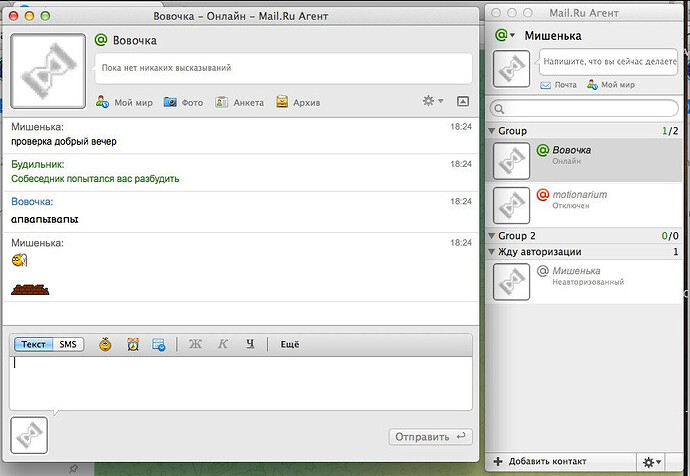
Task: Open the smiley emoticon picker
Action: pos(105,344)
